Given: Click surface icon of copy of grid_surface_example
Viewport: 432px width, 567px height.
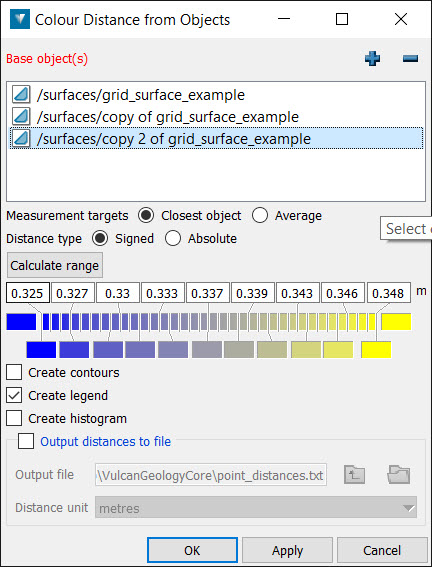Looking at the screenshot, I should 21,117.
